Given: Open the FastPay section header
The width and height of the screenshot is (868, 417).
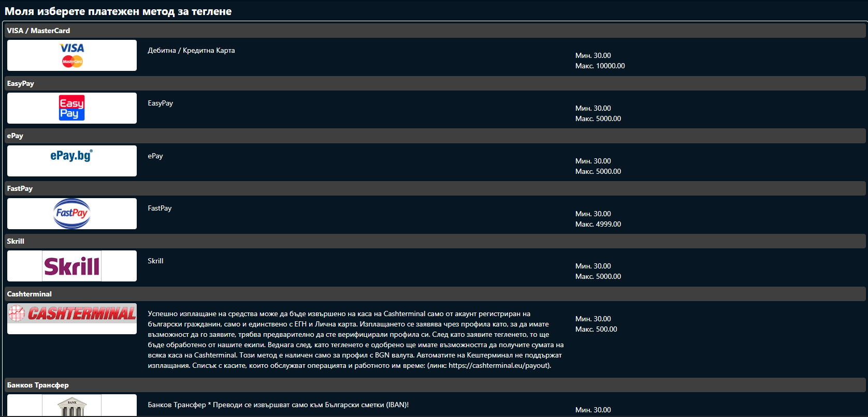Looking at the screenshot, I should click(435, 188).
